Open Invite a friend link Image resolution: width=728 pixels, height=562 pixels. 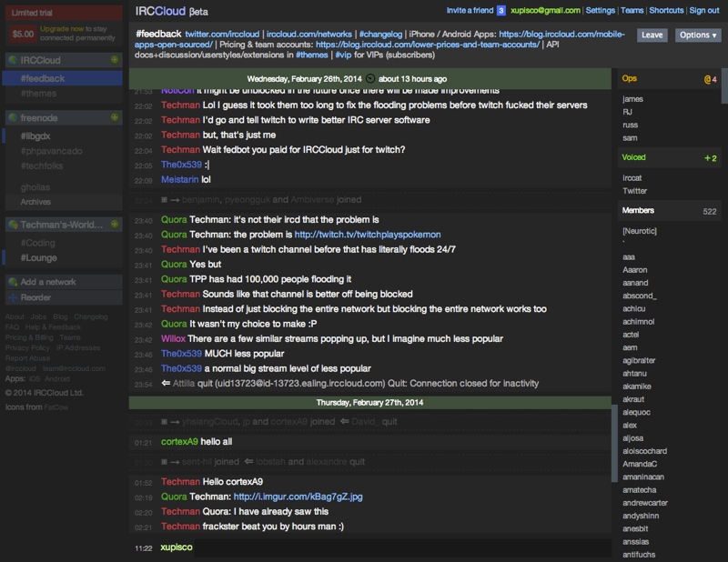[470, 10]
